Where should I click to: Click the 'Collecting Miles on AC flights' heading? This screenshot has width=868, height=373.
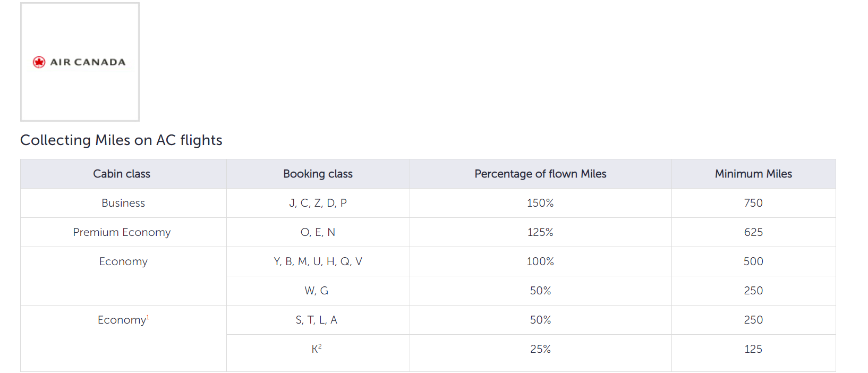(121, 140)
